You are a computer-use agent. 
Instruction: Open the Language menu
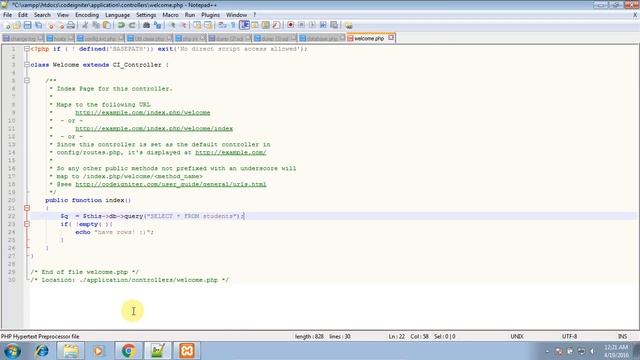(117, 15)
